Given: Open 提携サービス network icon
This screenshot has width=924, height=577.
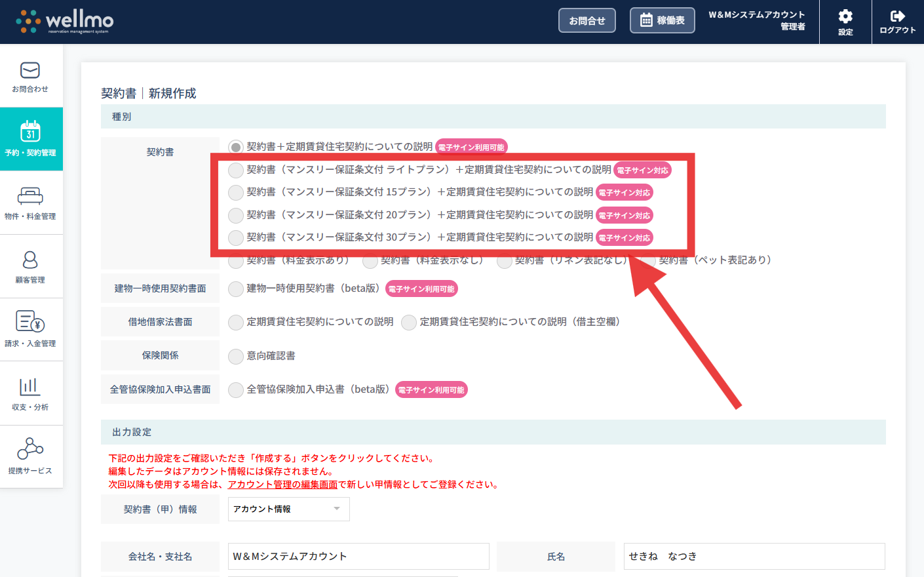Looking at the screenshot, I should (30, 449).
